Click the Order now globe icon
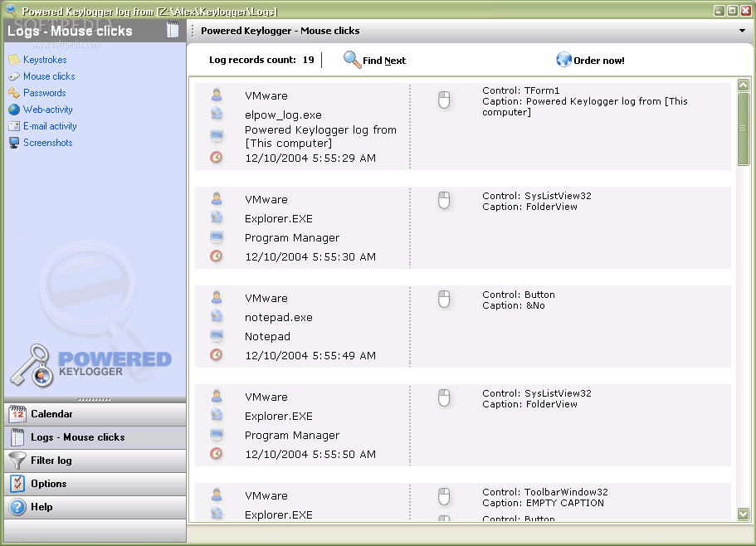 click(563, 60)
